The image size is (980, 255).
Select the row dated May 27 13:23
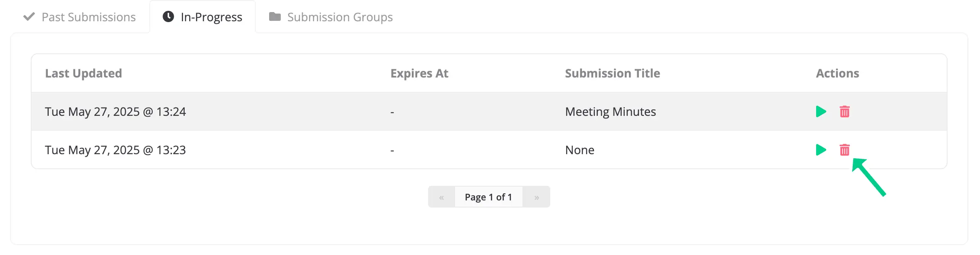click(x=489, y=150)
